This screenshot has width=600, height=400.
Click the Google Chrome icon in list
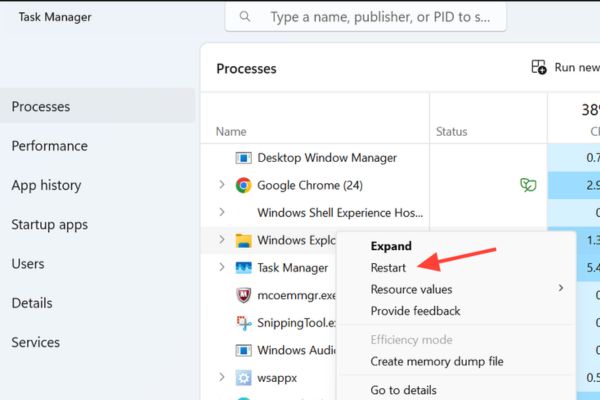243,185
